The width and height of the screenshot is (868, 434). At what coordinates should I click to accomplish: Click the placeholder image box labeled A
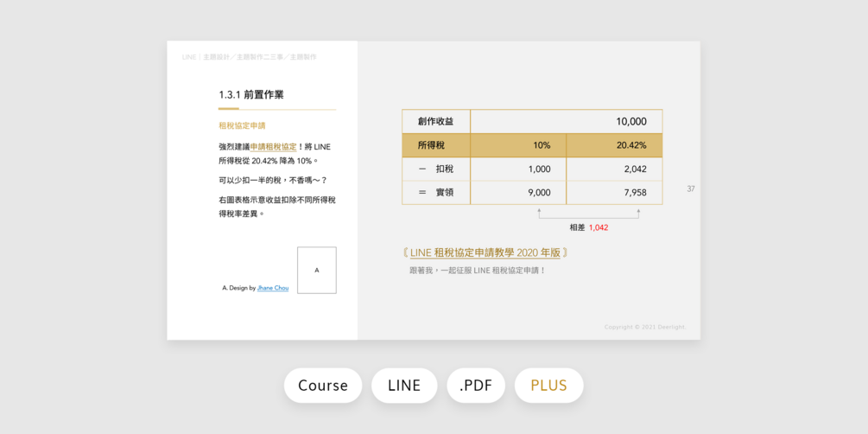[x=317, y=271]
